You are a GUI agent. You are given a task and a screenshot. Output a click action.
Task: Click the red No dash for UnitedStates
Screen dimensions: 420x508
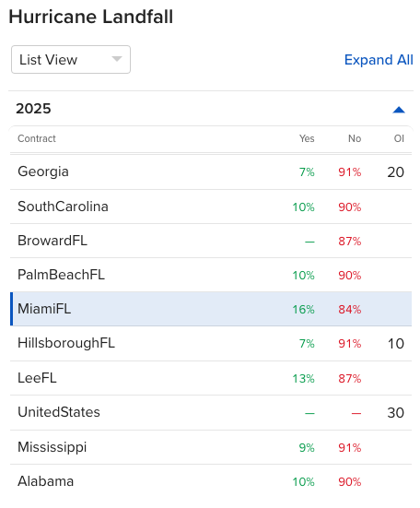click(356, 414)
